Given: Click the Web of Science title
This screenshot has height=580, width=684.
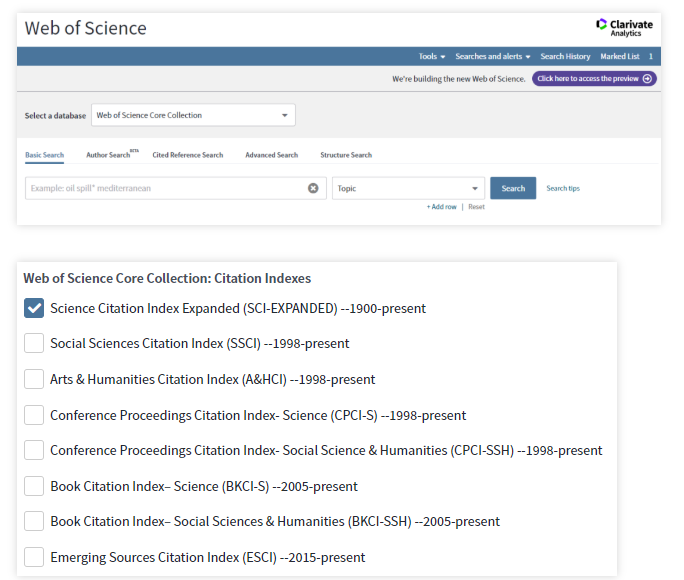Looking at the screenshot, I should [x=86, y=28].
